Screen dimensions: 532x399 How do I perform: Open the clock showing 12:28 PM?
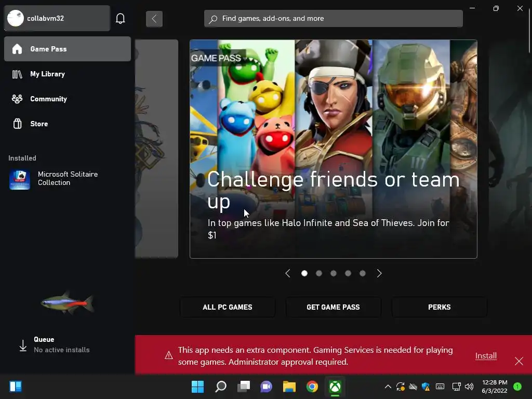tap(495, 387)
